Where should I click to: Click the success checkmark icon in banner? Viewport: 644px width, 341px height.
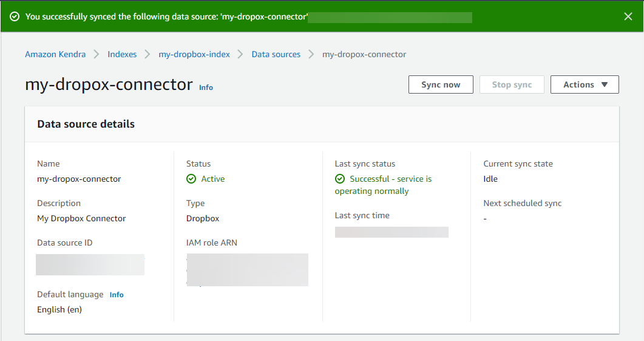click(x=15, y=16)
